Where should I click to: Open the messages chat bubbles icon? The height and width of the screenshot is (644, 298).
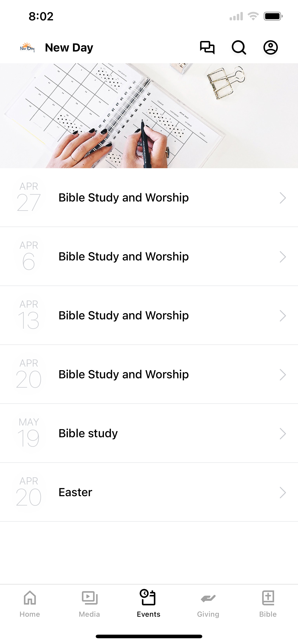coord(207,47)
